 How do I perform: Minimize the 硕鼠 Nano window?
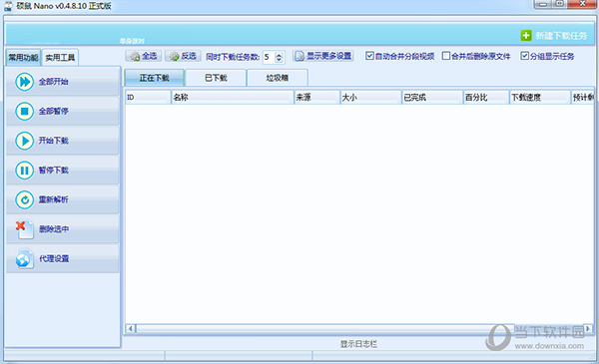pyautogui.click(x=543, y=4)
